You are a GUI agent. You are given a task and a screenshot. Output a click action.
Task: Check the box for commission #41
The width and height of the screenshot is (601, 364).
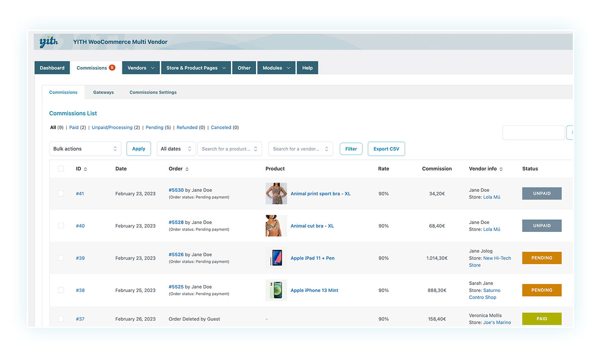[x=61, y=194]
